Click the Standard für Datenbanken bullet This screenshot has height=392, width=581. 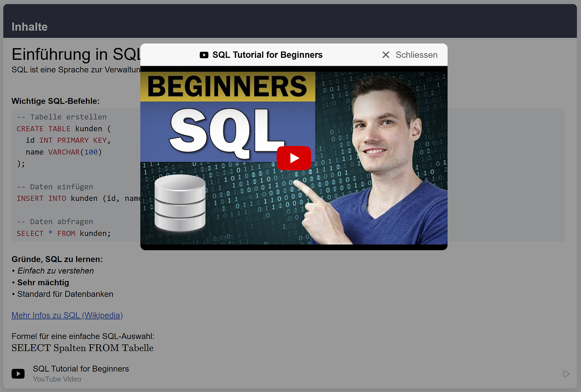pos(65,294)
